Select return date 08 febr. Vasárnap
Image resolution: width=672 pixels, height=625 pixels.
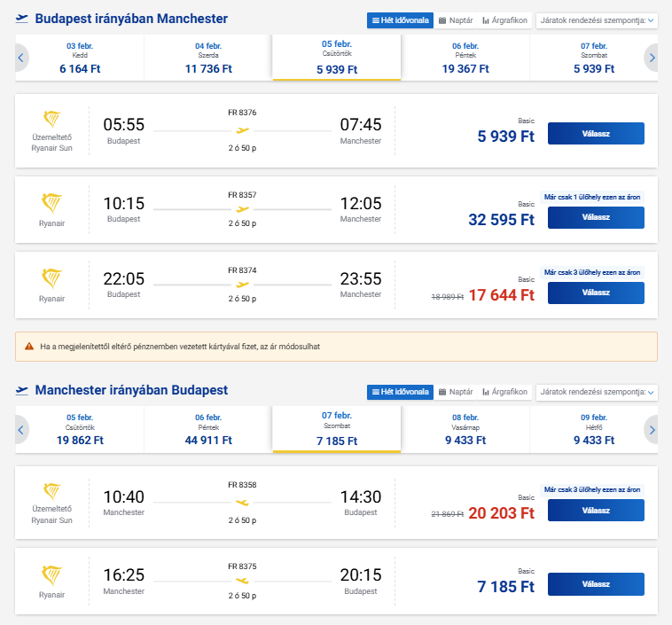coord(465,429)
